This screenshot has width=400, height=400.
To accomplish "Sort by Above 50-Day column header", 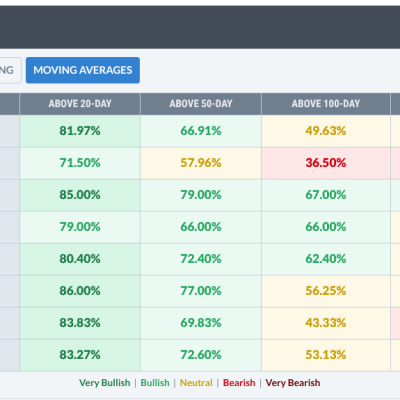I will (201, 104).
